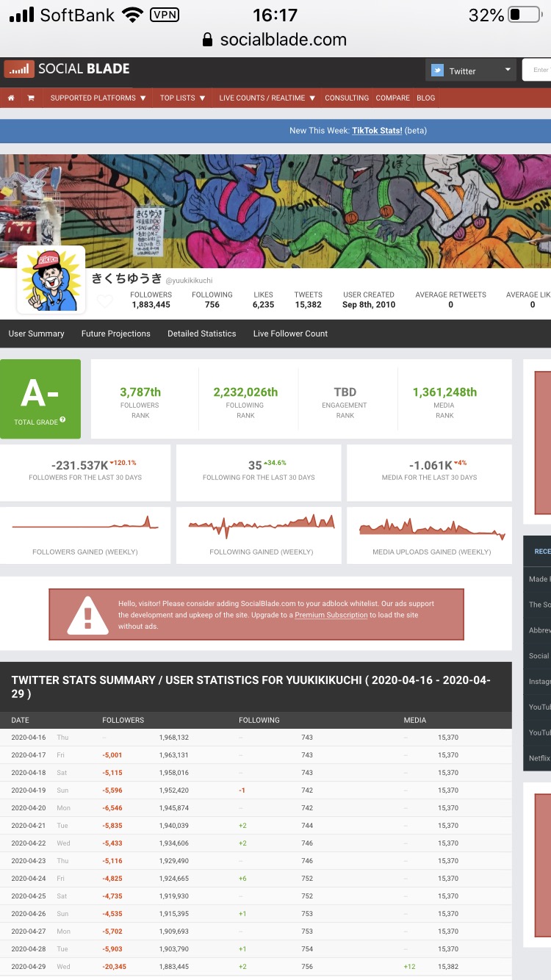Open the Twitter platform dropdown
The image size is (551, 980).
470,71
